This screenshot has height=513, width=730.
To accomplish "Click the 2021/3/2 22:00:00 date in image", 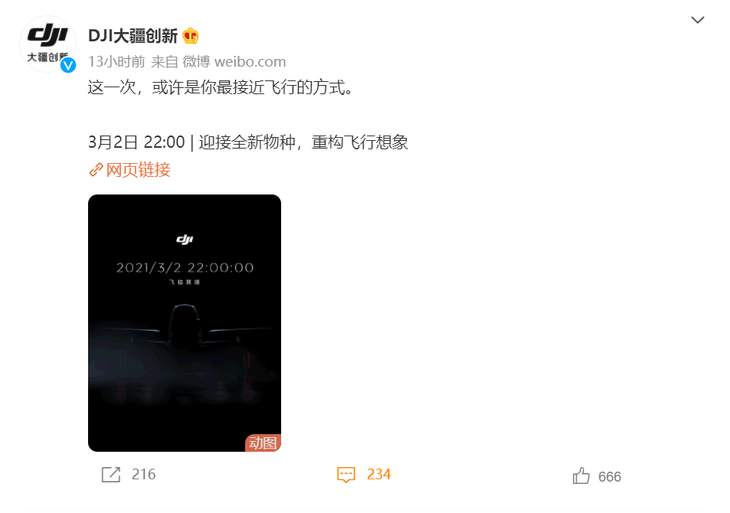I will point(185,268).
